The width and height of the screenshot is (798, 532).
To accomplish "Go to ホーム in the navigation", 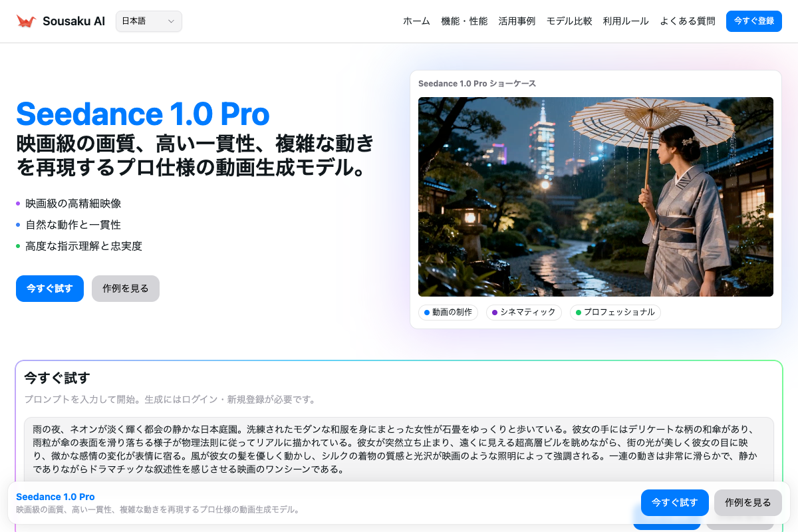I will tap(416, 21).
